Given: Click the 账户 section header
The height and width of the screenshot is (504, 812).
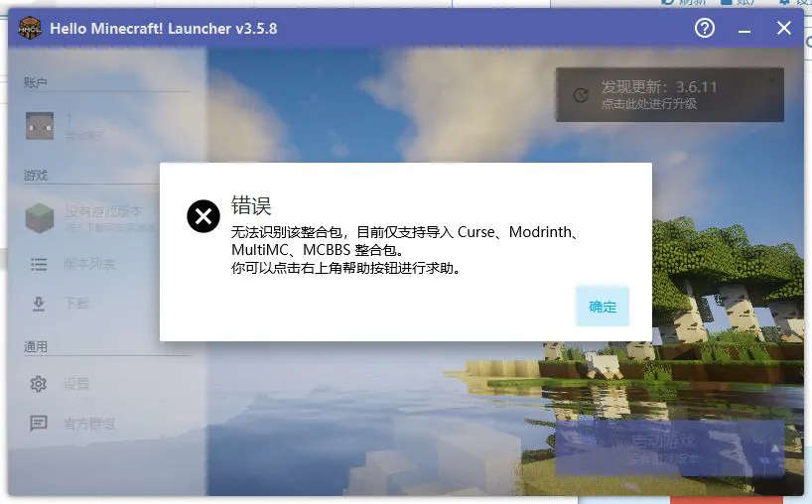Looking at the screenshot, I should pos(35,82).
